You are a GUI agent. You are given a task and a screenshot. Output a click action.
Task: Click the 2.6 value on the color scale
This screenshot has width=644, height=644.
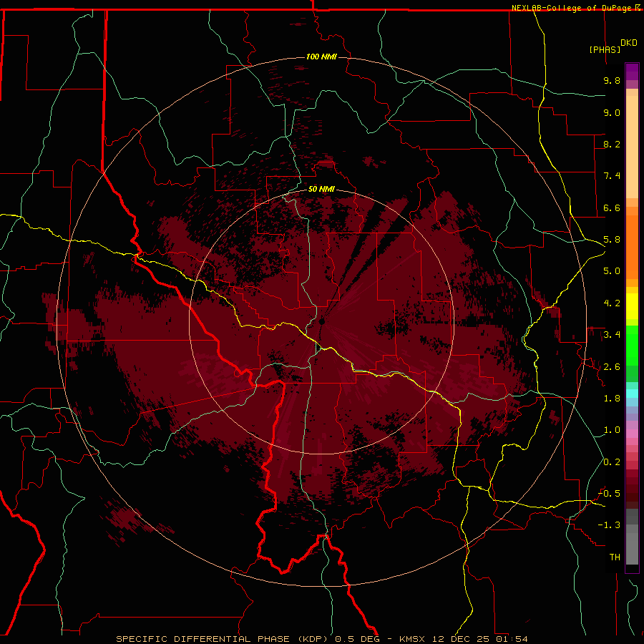point(612,367)
